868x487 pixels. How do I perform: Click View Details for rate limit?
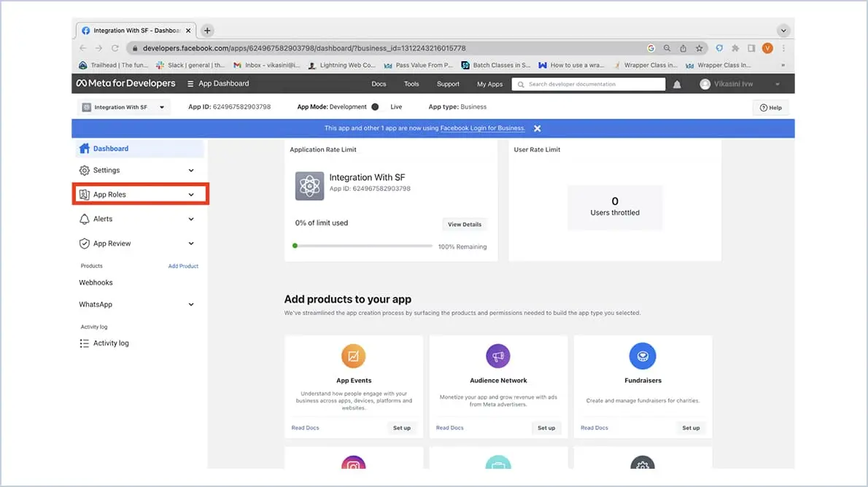(x=465, y=224)
